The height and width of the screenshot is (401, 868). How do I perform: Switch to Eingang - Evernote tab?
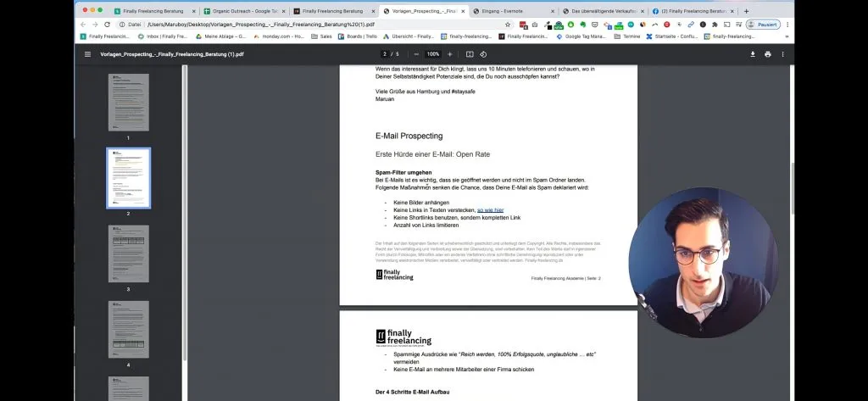pyautogui.click(x=513, y=11)
